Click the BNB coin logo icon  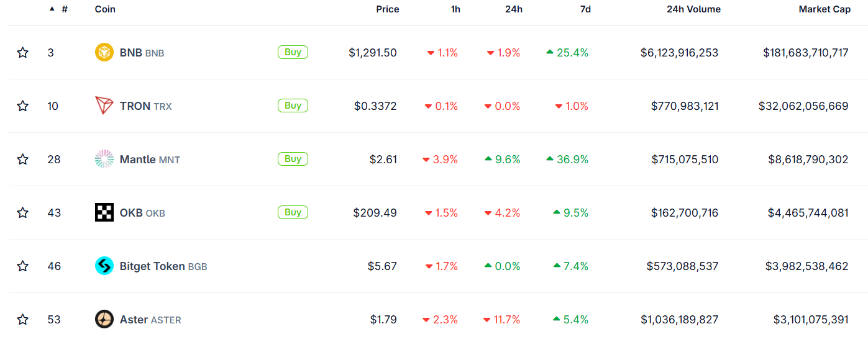(104, 53)
